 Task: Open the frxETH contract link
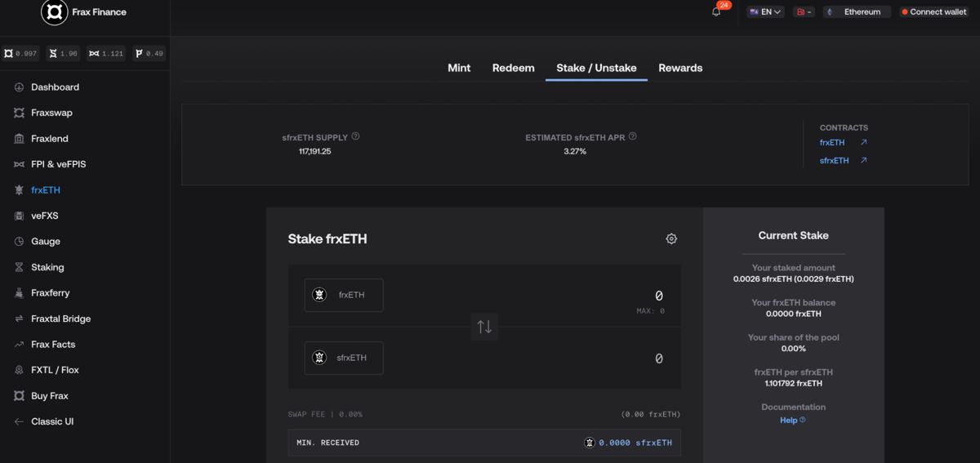[x=832, y=142]
